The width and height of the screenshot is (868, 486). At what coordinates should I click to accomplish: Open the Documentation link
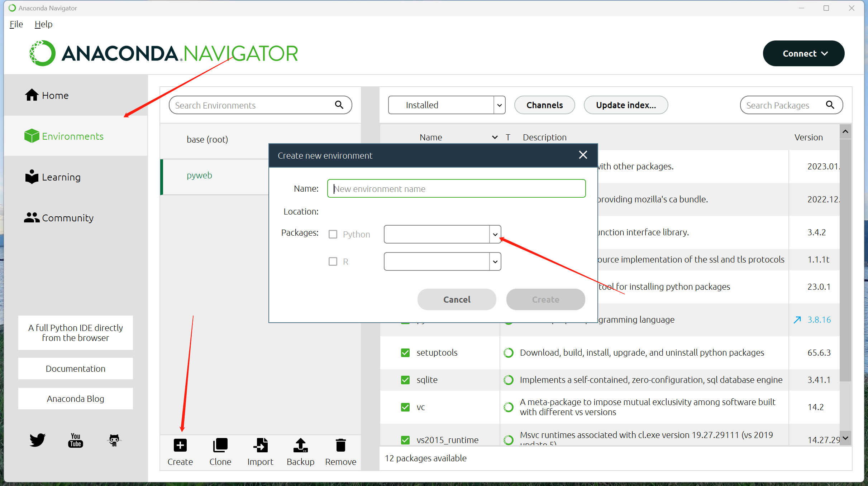pyautogui.click(x=76, y=369)
